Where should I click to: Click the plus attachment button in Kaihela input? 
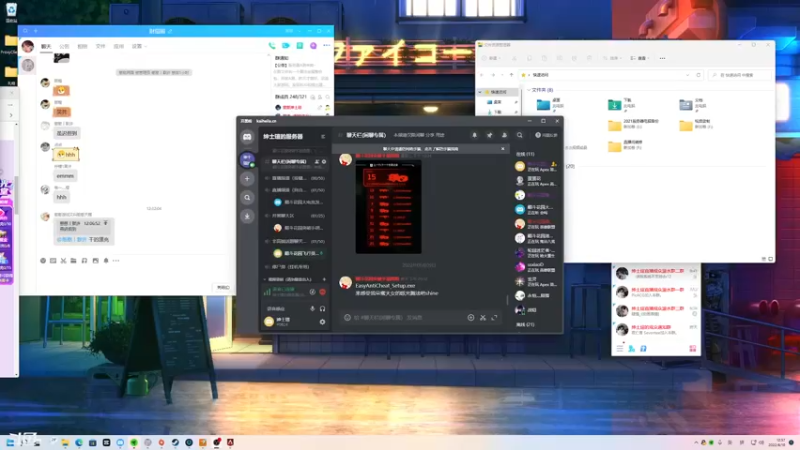pyautogui.click(x=471, y=317)
